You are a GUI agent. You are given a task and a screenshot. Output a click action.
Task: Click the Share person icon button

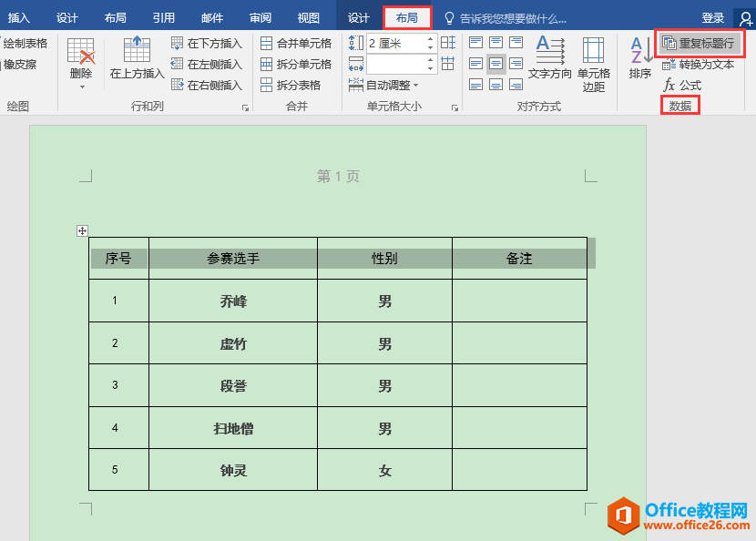point(744,18)
